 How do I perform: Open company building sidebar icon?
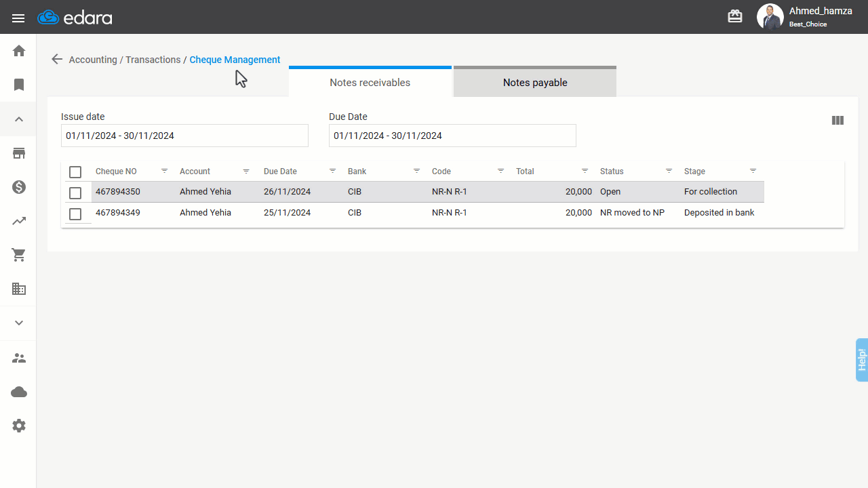point(19,289)
